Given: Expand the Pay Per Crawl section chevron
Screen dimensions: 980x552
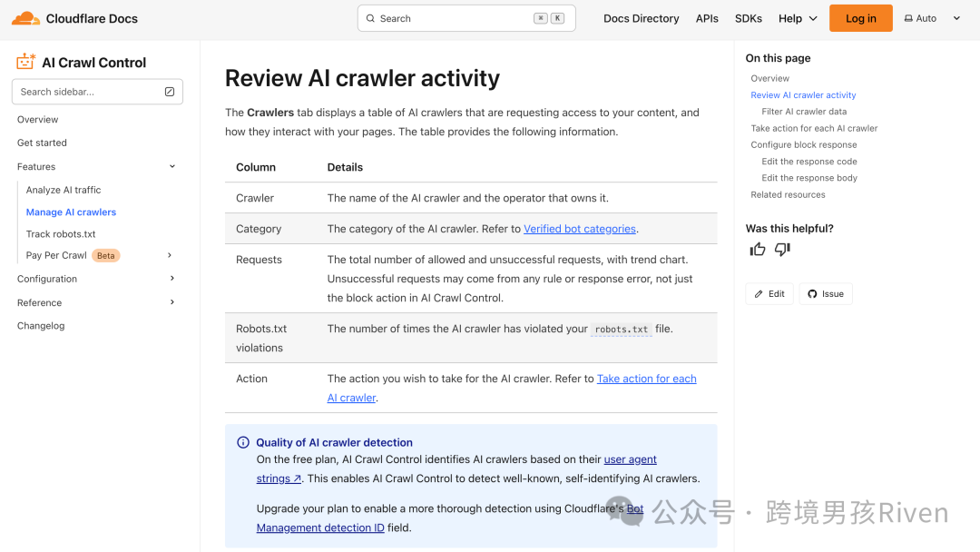Looking at the screenshot, I should tap(170, 255).
